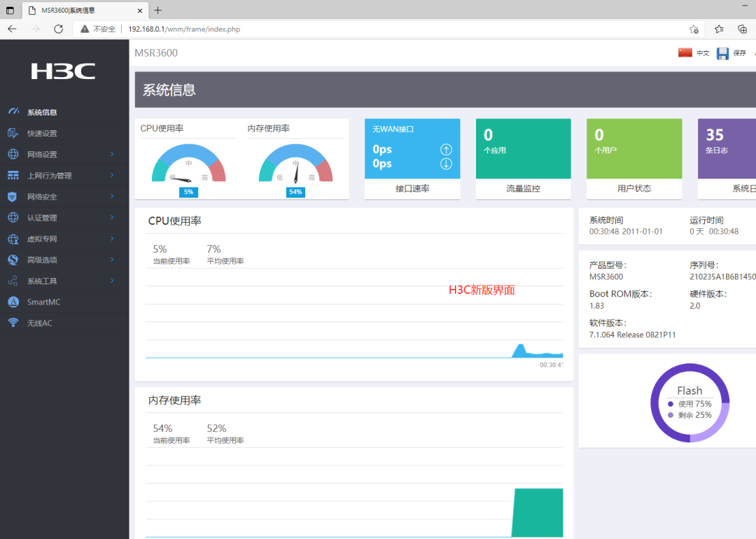Screen dimensions: 756x539
Task: Select the MSR3600 browser tab
Action: point(85,10)
